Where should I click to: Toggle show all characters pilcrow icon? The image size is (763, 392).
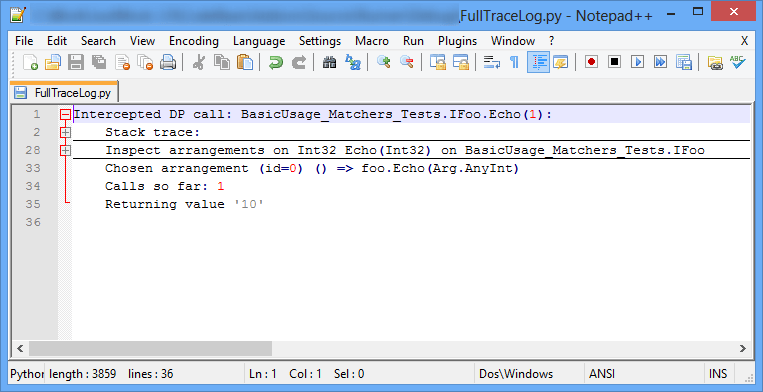pyautogui.click(x=514, y=62)
